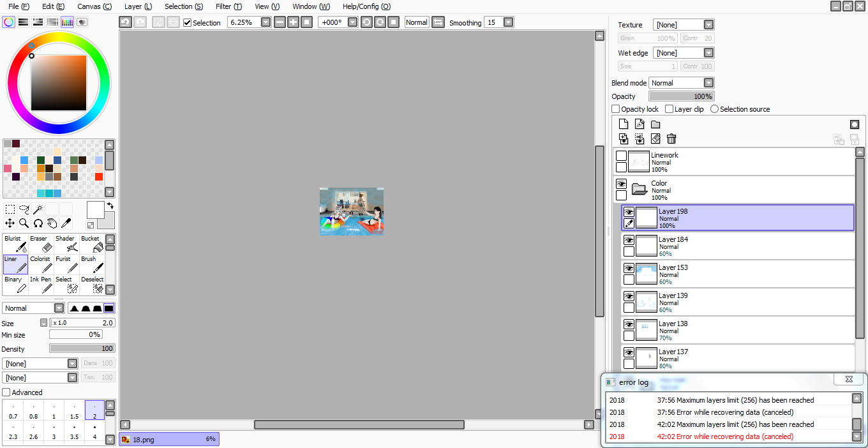Merge layer down icon

pos(624,138)
